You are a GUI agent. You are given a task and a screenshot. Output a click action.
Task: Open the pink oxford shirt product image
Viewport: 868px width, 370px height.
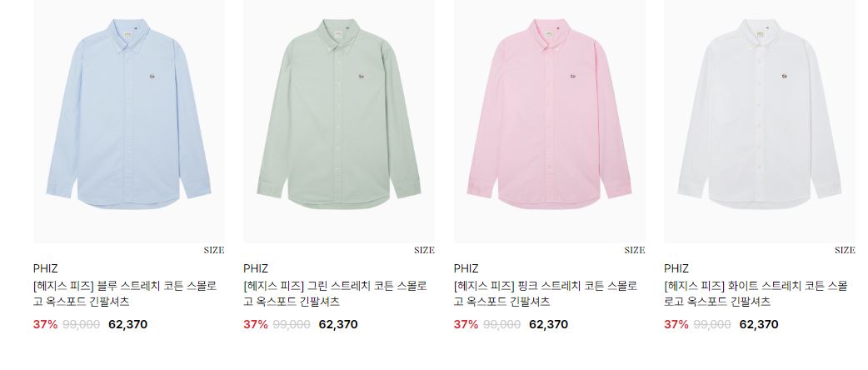click(x=549, y=122)
